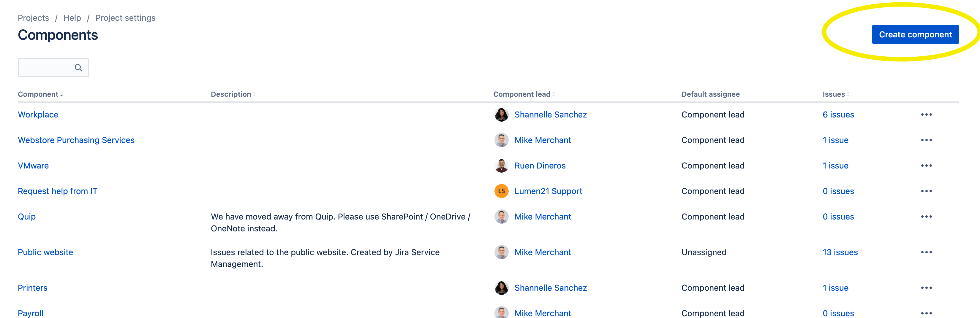Sort the table by Component lead
The width and height of the screenshot is (980, 318).
pyautogui.click(x=523, y=94)
